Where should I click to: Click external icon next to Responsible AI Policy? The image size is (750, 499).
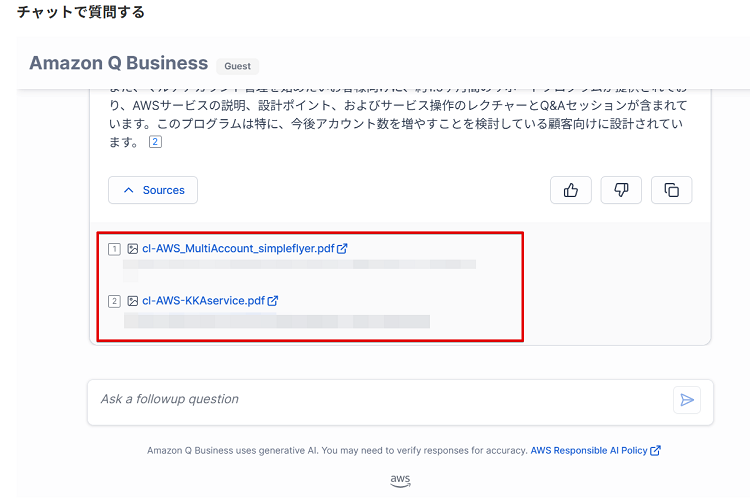(655, 450)
